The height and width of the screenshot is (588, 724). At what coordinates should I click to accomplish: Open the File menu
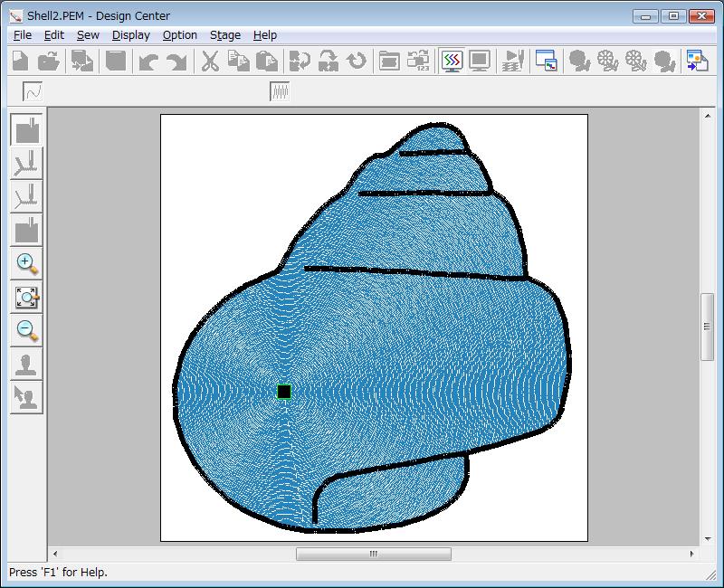click(x=22, y=35)
